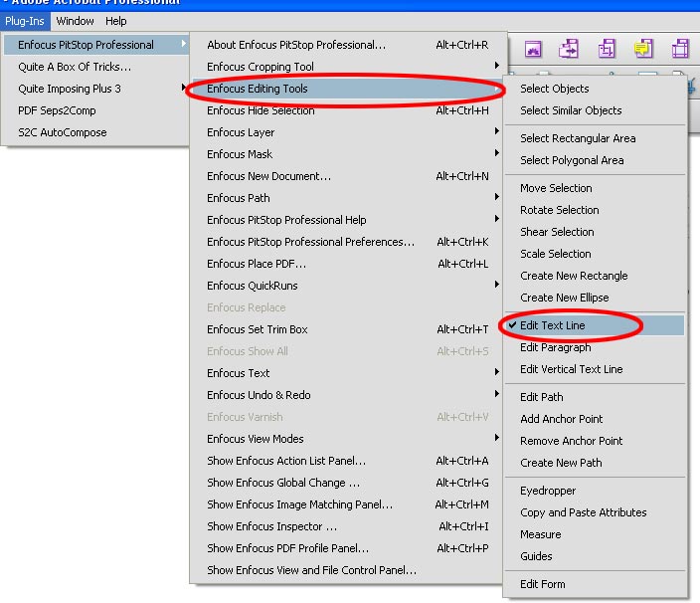The width and height of the screenshot is (700, 603).
Task: Choose Add Anchor Point
Action: (595, 419)
